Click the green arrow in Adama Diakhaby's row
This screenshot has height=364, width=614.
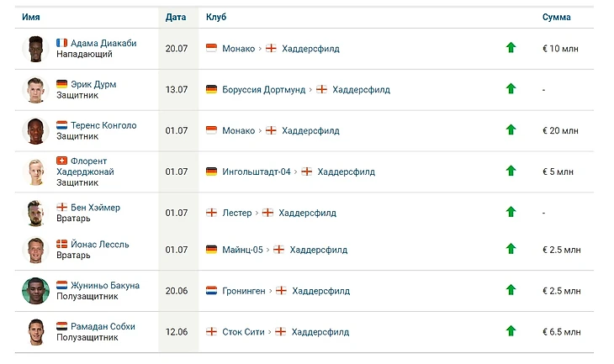pos(511,48)
